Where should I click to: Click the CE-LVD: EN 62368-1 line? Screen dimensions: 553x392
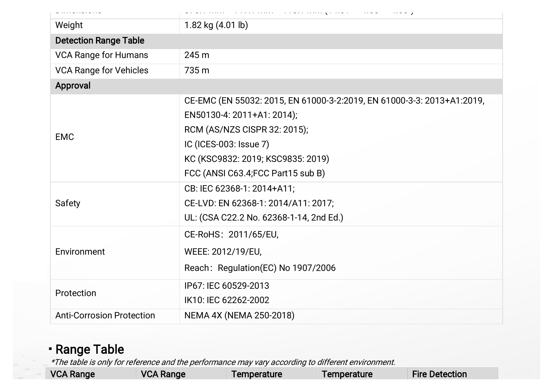[259, 203]
